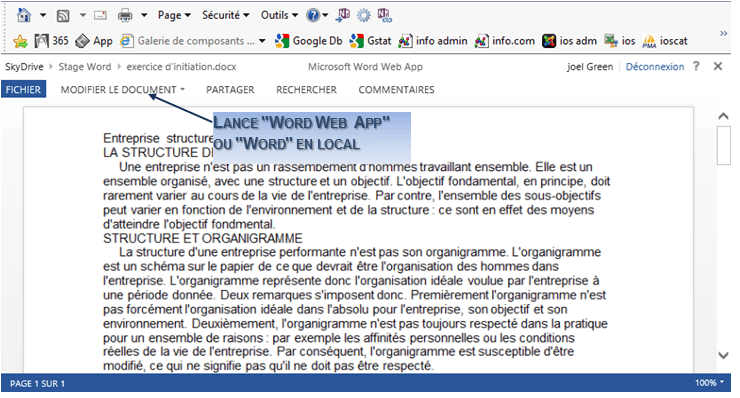The image size is (740, 398).
Task: Click PAGE 1 SUR 1 status text
Action: [37, 384]
